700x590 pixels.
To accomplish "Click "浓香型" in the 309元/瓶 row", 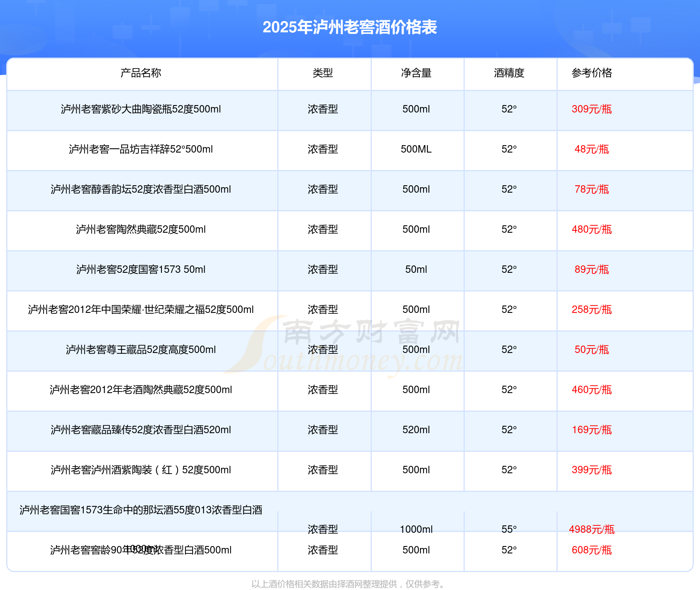I will [323, 109].
